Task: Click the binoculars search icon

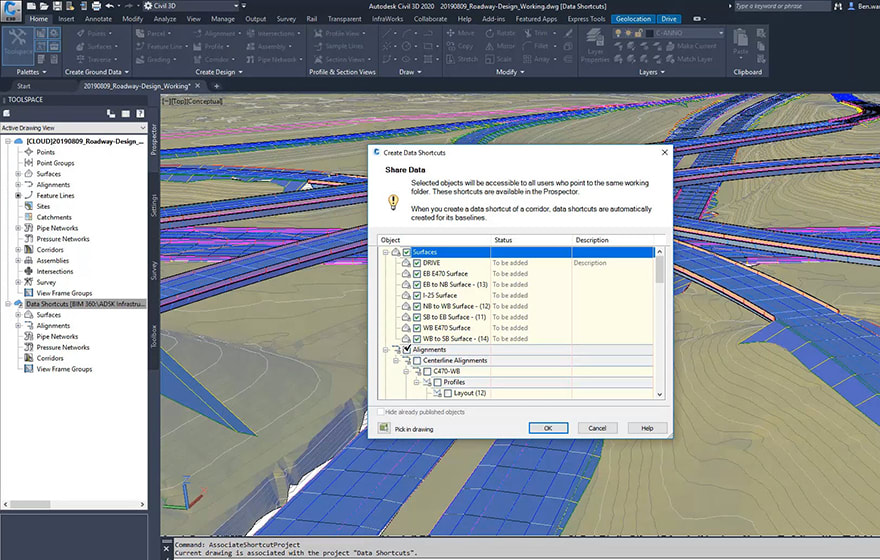Action: pyautogui.click(x=838, y=6)
